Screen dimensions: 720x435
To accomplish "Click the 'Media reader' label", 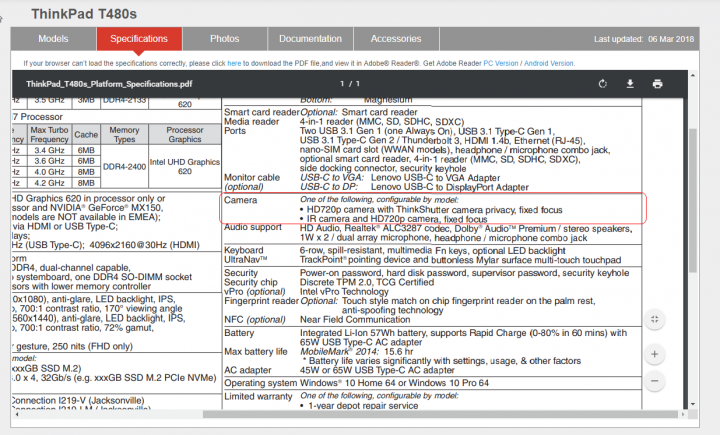I will point(252,122).
